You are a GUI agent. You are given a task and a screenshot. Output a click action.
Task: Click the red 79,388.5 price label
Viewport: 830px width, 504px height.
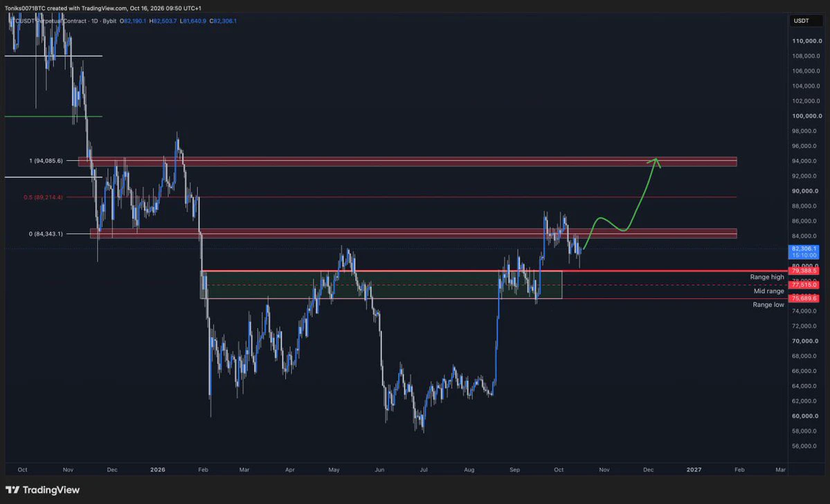click(x=804, y=271)
